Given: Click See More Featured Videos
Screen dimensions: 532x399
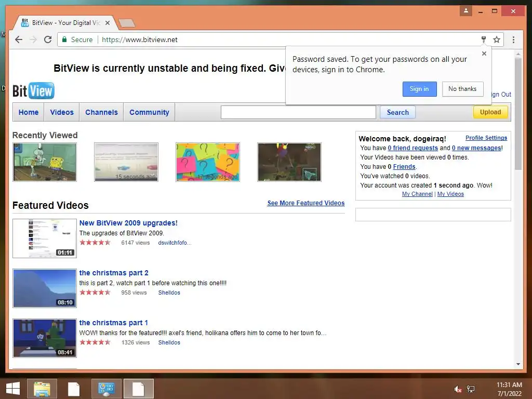Looking at the screenshot, I should tap(305, 203).
